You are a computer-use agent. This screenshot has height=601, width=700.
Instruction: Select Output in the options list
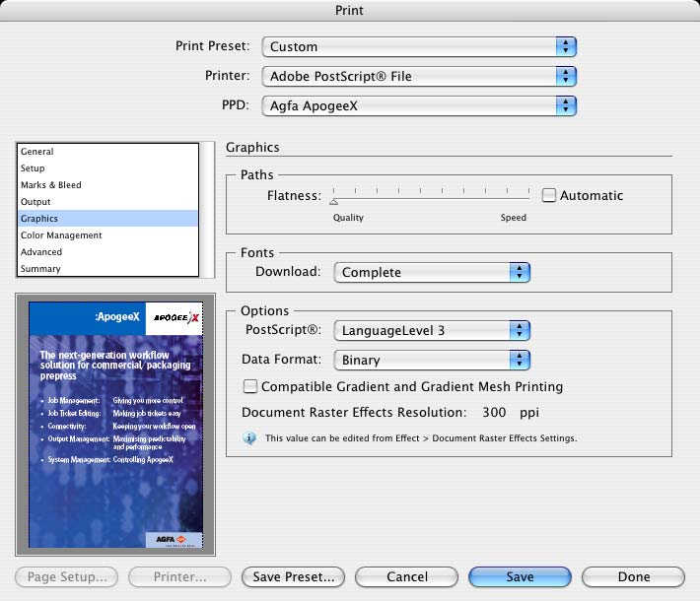point(107,202)
